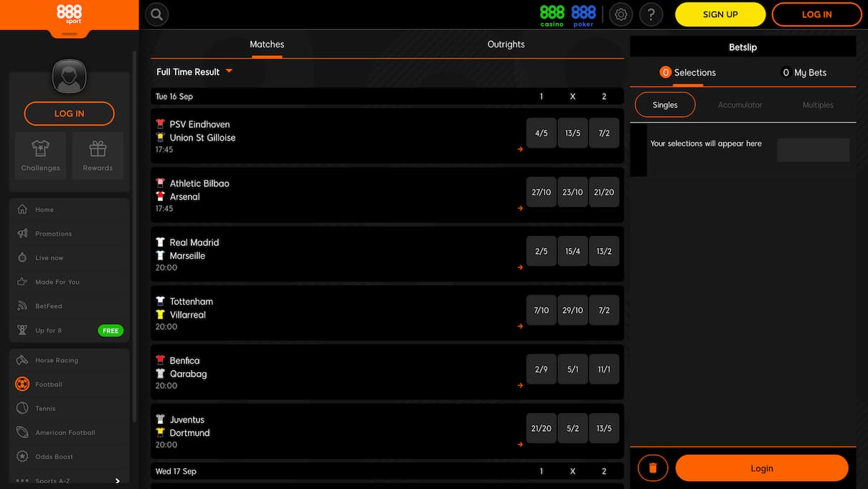Image resolution: width=868 pixels, height=489 pixels.
Task: Select draw odds 23/10
Action: [x=572, y=192]
